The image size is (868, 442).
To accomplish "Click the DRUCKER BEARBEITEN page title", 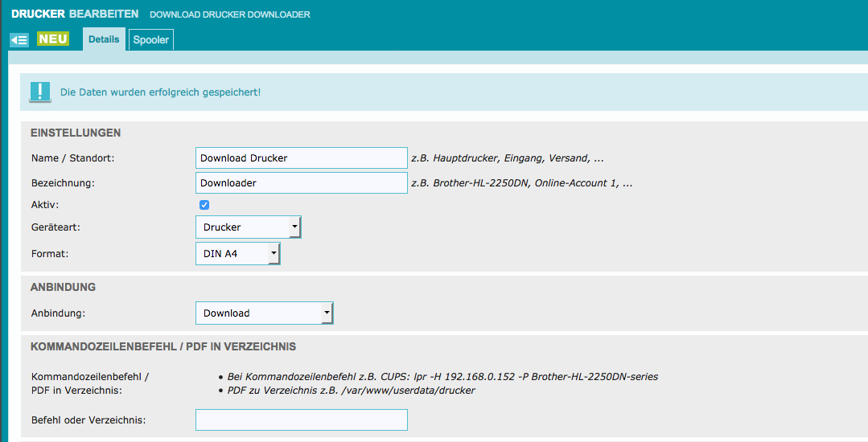I will [x=75, y=14].
